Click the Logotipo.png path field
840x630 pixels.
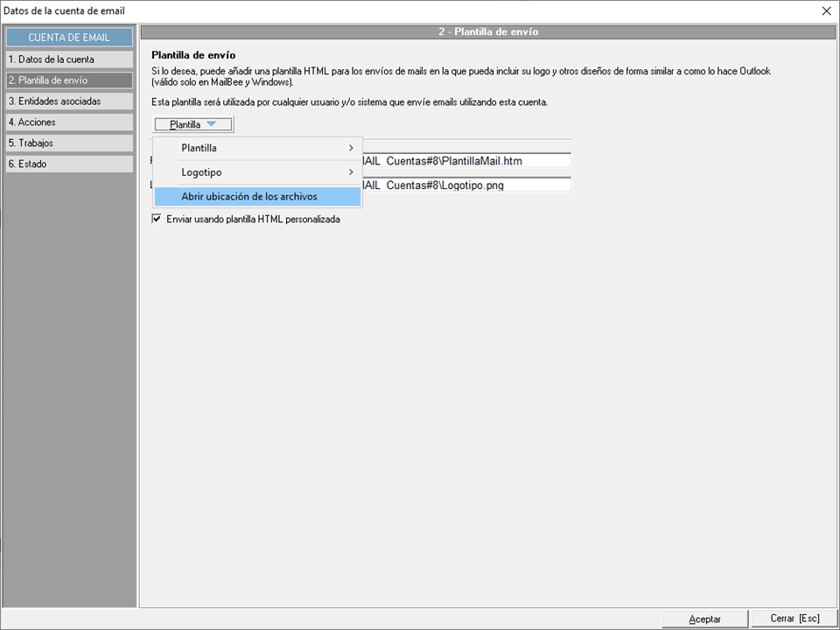click(x=465, y=185)
